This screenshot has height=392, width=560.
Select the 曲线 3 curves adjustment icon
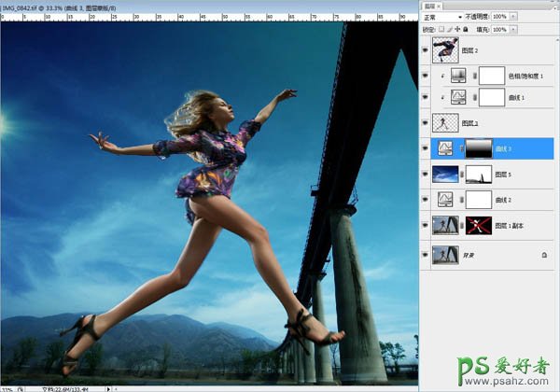coord(446,147)
